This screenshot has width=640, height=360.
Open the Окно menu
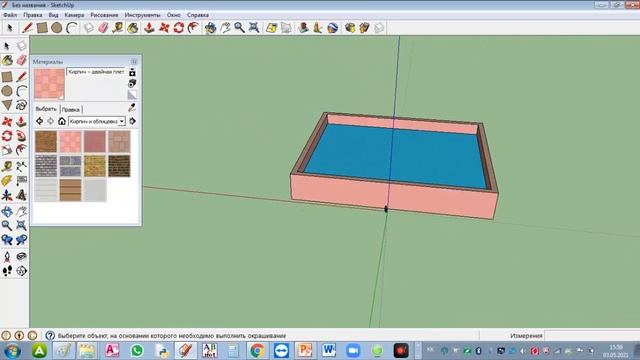coord(173,15)
